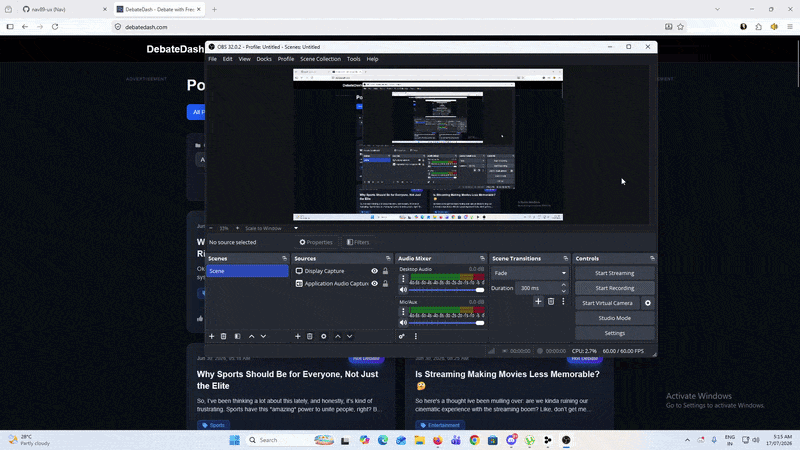Open the Profile menu

click(x=286, y=59)
